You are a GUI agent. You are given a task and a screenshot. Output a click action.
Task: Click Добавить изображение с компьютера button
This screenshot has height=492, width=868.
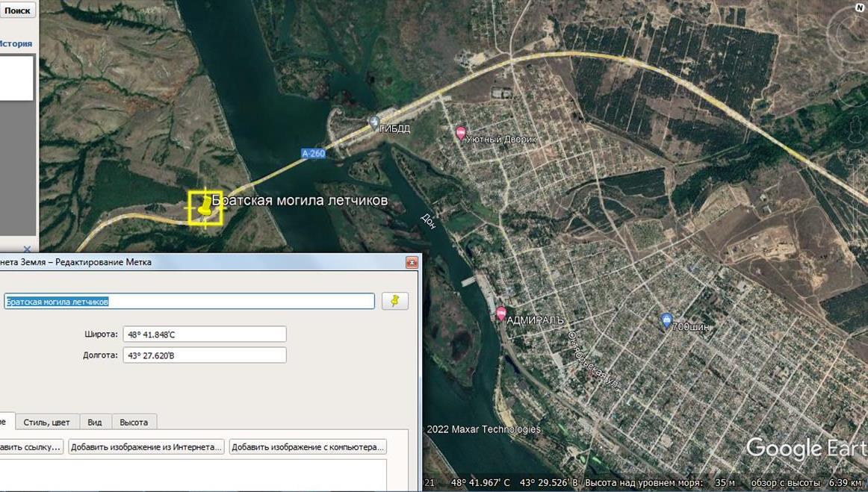pos(307,447)
